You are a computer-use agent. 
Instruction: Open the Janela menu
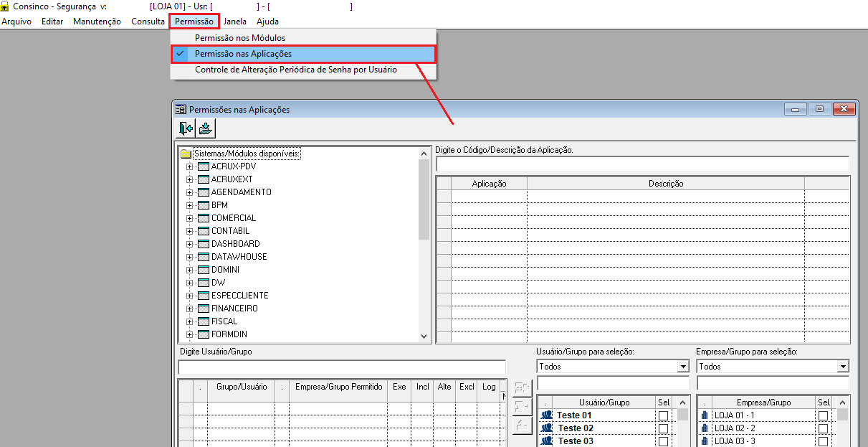click(x=235, y=22)
